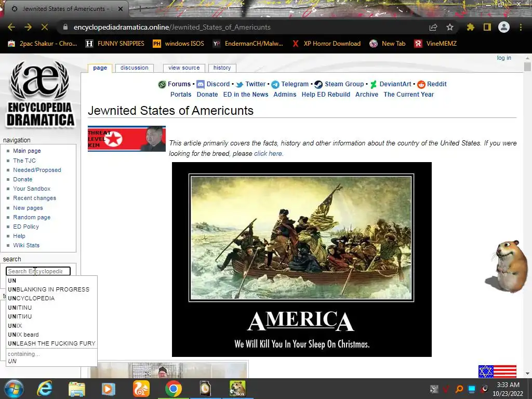This screenshot has height=399, width=532.
Task: Switch to Chrome on the taskbar
Action: pyautogui.click(x=174, y=389)
